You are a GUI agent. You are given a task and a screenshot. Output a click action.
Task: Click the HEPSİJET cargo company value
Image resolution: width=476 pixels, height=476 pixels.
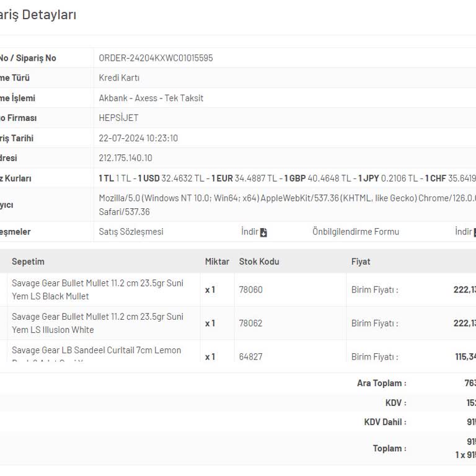pyautogui.click(x=118, y=118)
